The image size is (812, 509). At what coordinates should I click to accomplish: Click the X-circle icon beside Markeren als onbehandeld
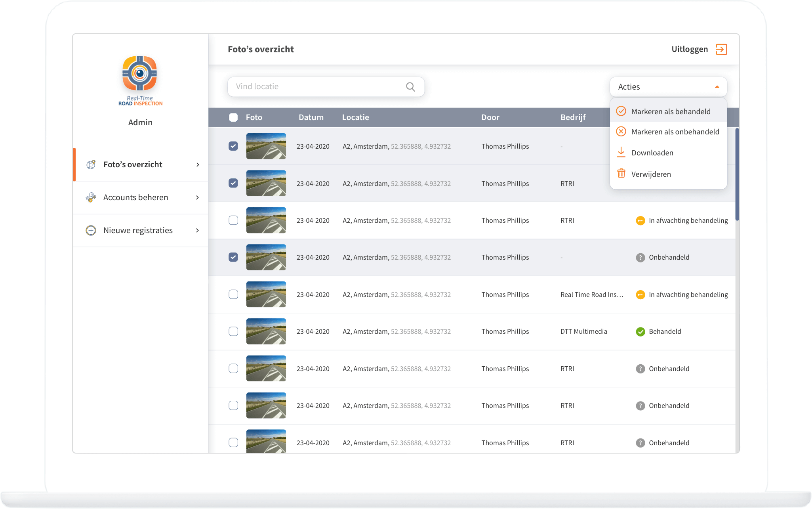(x=621, y=132)
